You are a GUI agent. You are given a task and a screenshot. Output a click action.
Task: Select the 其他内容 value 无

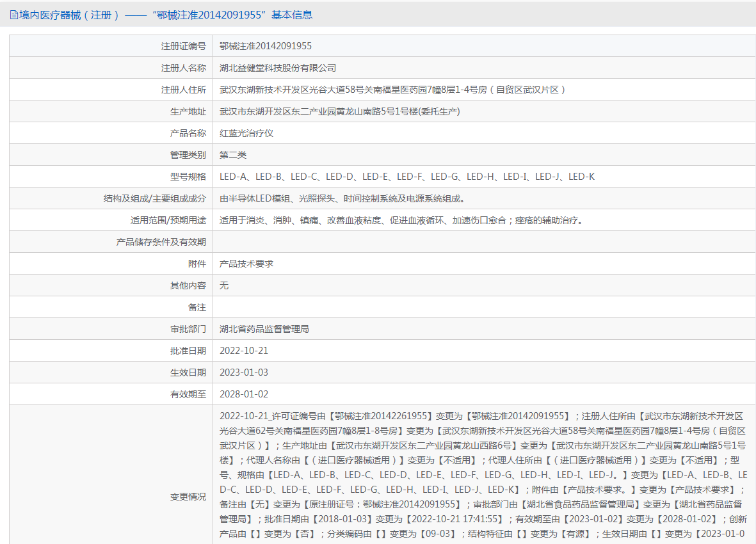click(223, 285)
